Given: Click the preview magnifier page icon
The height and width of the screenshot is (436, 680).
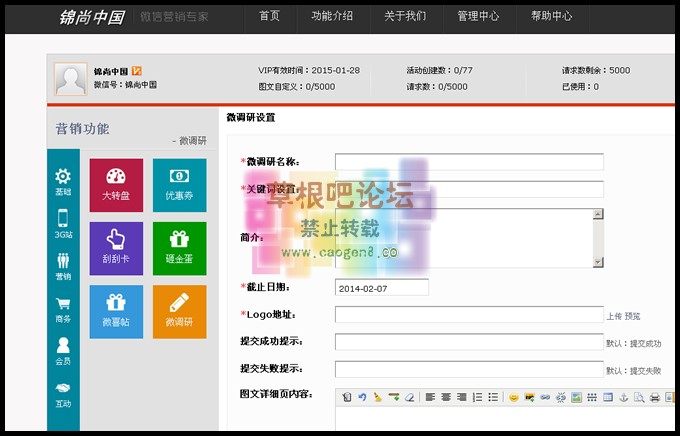Looking at the screenshot, I should coord(639,397).
